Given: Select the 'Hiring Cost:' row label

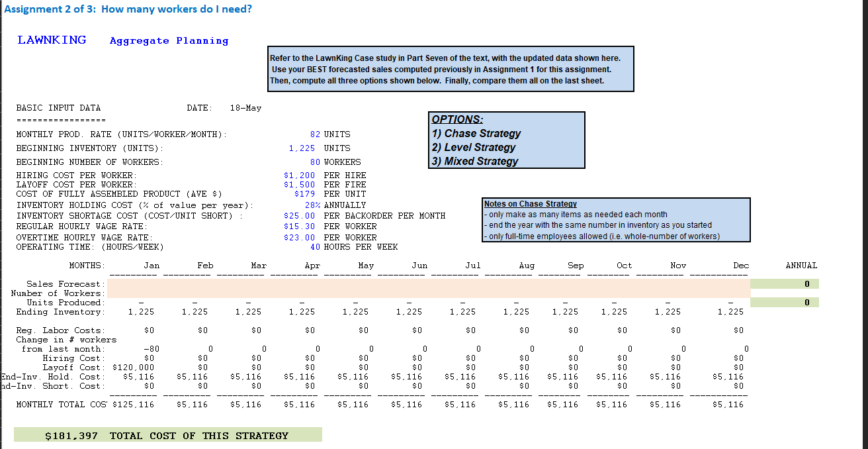Looking at the screenshot, I should click(x=73, y=358).
